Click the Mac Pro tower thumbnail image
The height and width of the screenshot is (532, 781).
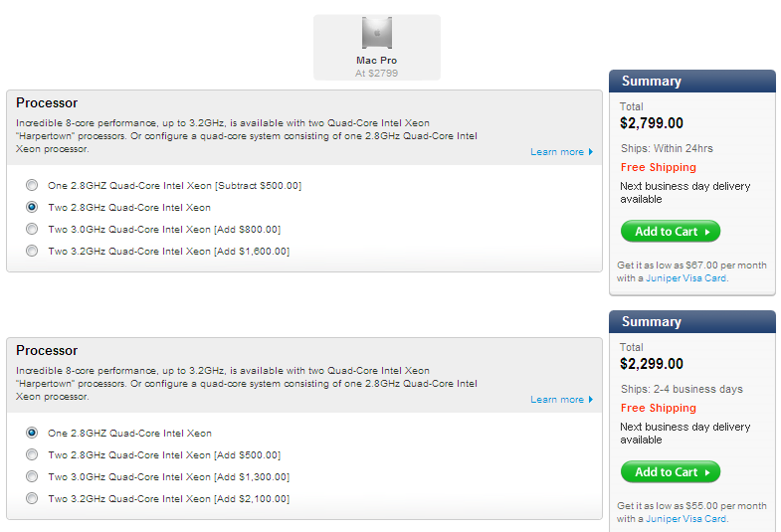coord(376,33)
